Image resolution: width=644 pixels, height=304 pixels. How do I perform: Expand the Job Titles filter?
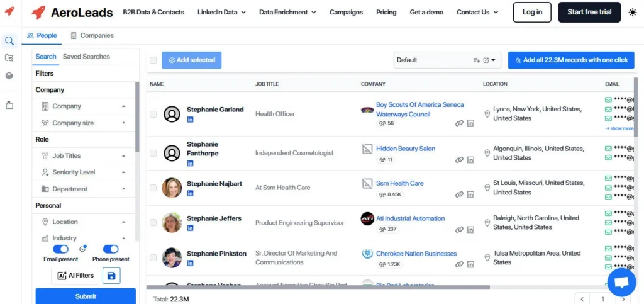pos(84,155)
